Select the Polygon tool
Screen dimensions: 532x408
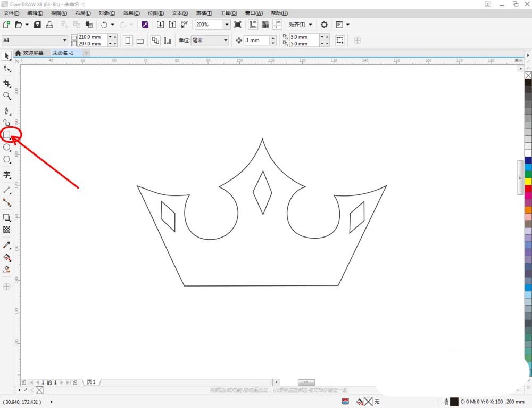click(6, 159)
